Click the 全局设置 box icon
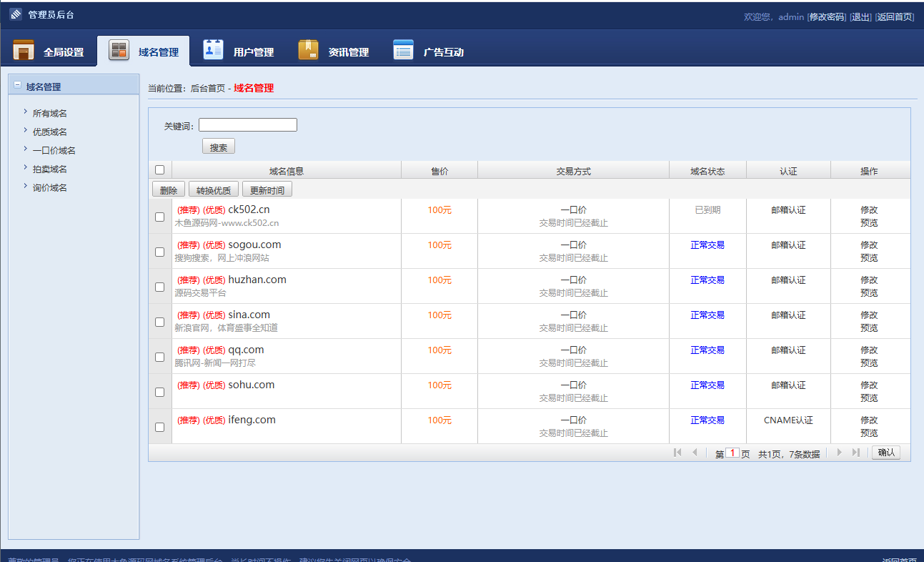The width and height of the screenshot is (924, 562). tap(24, 51)
